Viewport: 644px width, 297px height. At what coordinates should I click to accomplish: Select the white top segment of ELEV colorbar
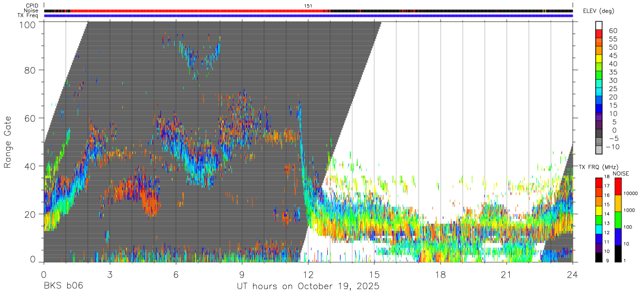tap(598, 25)
